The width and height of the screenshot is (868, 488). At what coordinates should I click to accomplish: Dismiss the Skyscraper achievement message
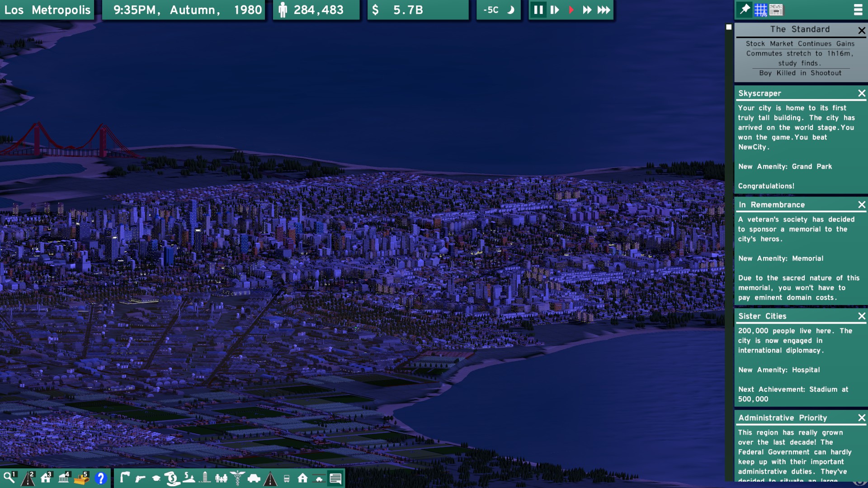click(x=860, y=94)
